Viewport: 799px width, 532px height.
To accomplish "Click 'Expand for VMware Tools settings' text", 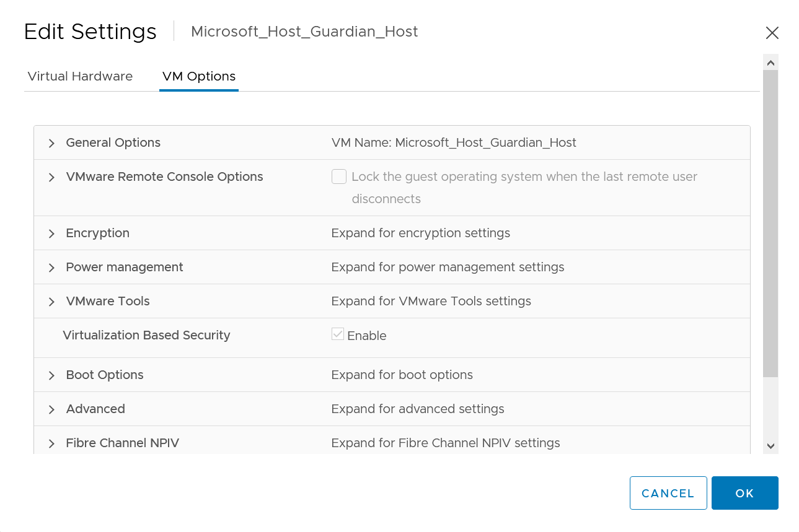I will [431, 301].
